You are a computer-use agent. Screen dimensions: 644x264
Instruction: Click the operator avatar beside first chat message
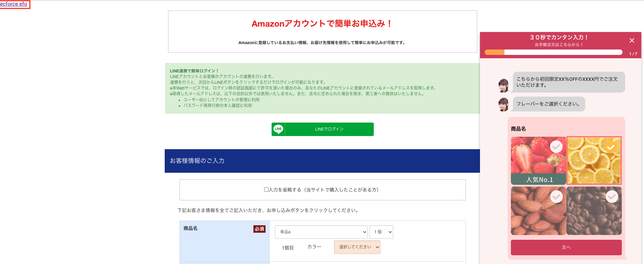[x=504, y=86]
